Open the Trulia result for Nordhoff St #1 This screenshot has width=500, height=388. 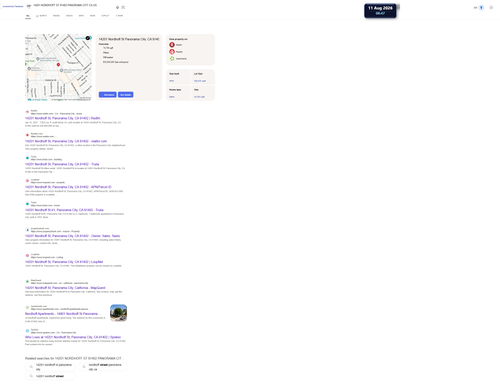click(x=64, y=210)
